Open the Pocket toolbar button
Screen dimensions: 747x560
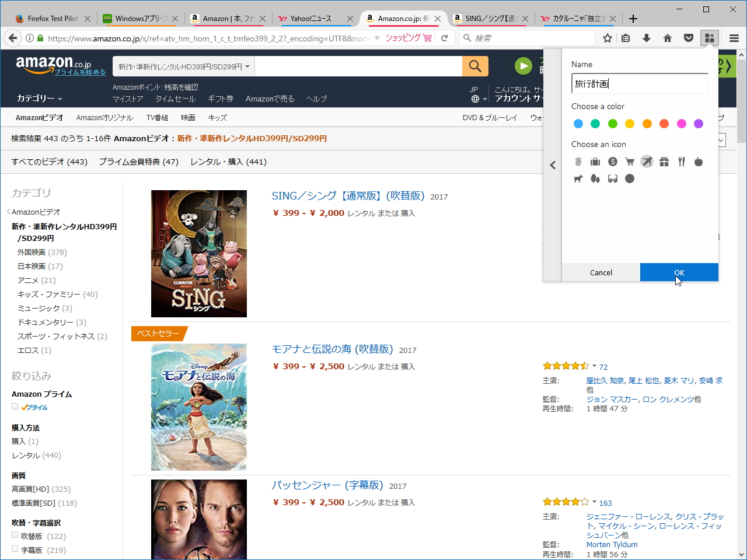689,38
